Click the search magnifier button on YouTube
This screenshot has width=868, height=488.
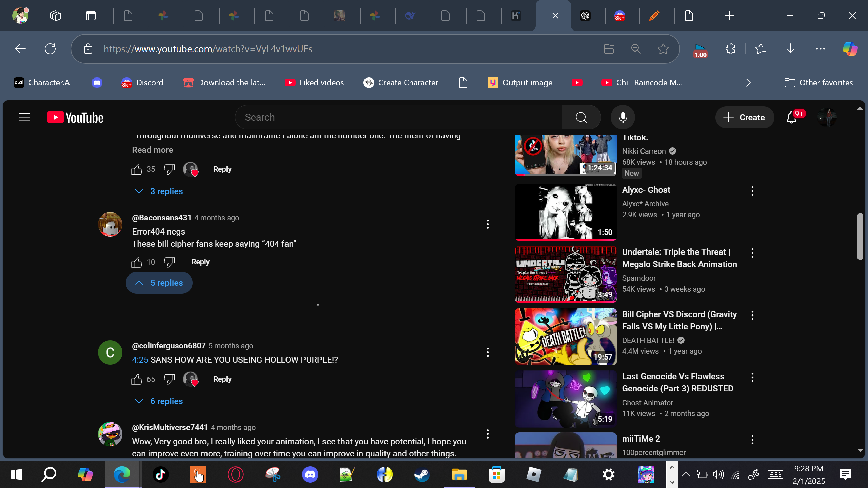click(581, 117)
